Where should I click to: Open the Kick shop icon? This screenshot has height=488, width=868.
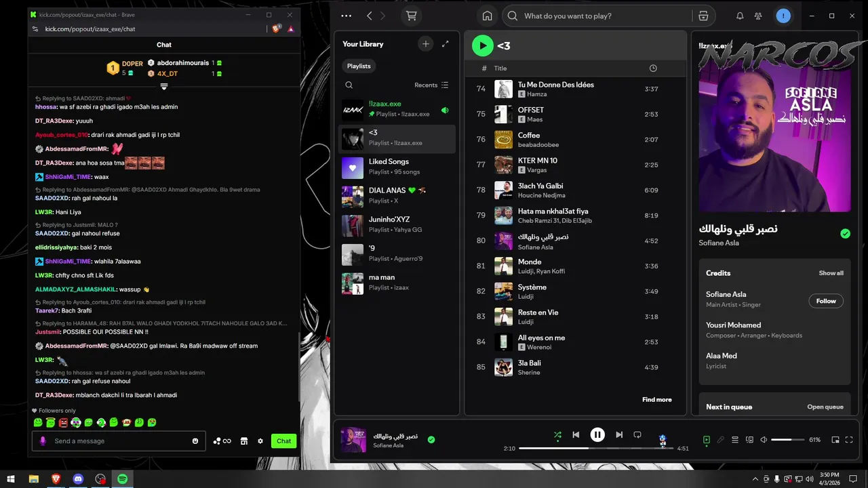[244, 441]
